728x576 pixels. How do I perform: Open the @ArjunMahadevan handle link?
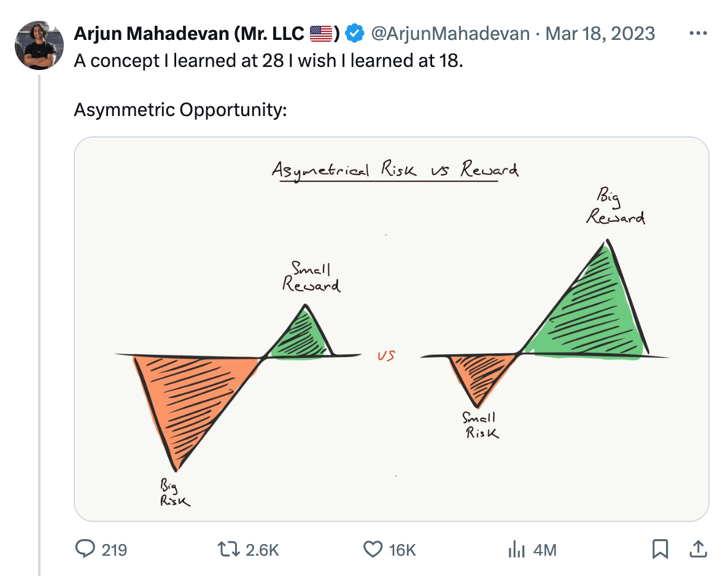point(450,33)
